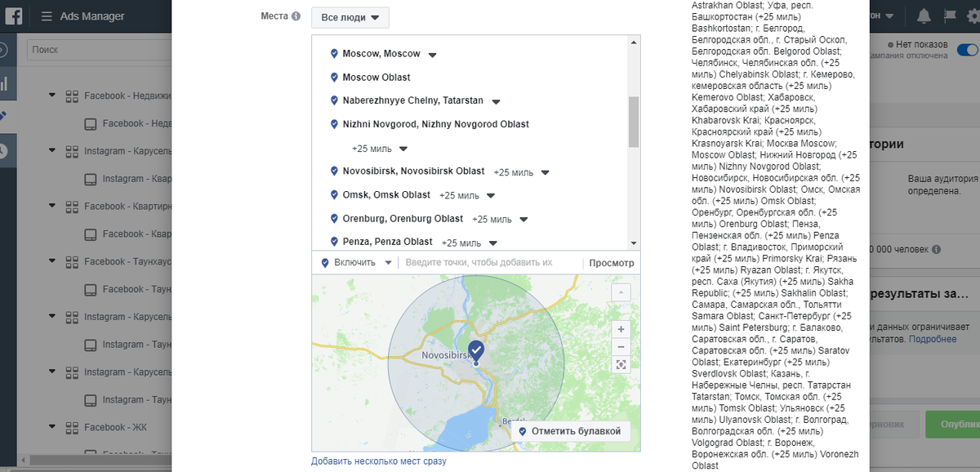
Task: Select Moscow Oblast location entry
Action: (x=376, y=78)
